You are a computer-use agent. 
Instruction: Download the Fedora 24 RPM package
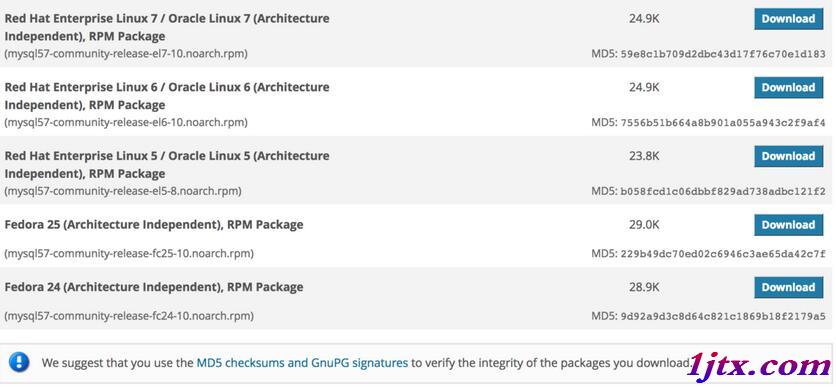(788, 287)
